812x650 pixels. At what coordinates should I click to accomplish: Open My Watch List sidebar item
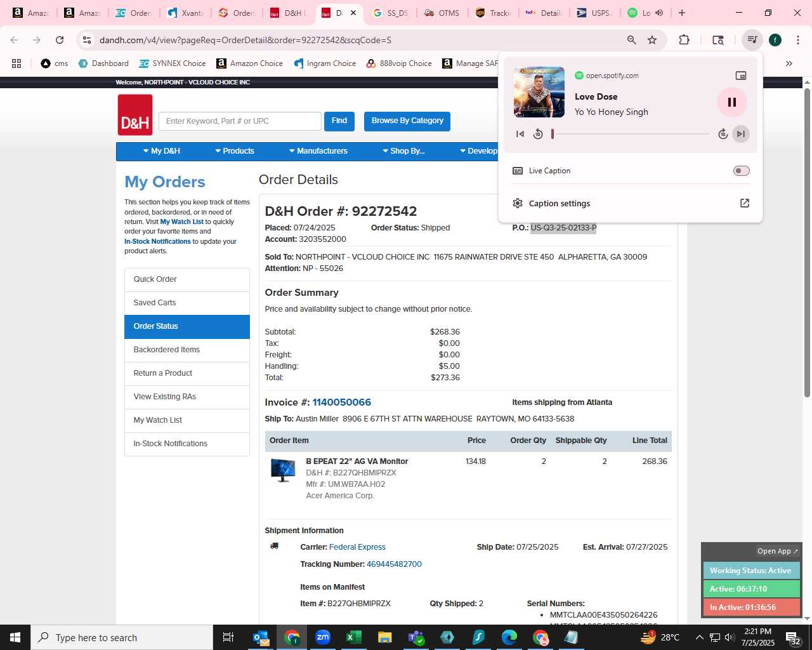tap(187, 421)
